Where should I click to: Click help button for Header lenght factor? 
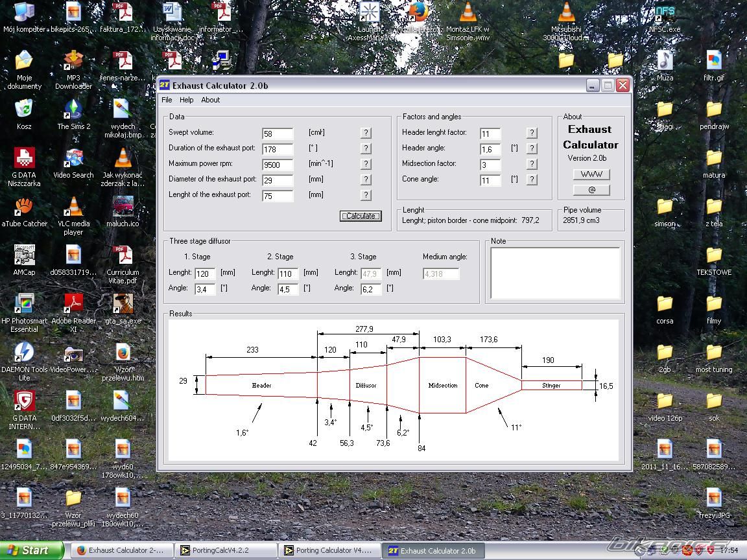tap(532, 133)
